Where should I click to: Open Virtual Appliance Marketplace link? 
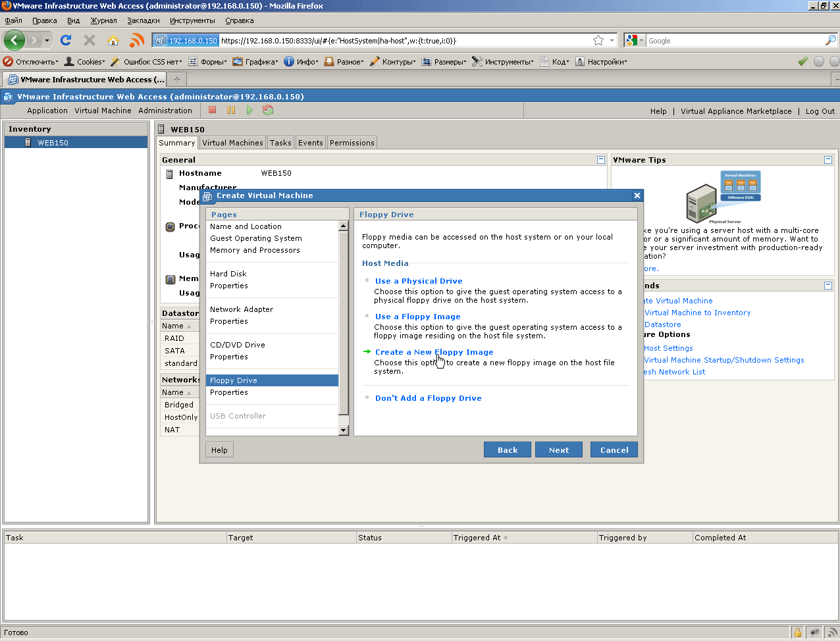click(x=736, y=111)
